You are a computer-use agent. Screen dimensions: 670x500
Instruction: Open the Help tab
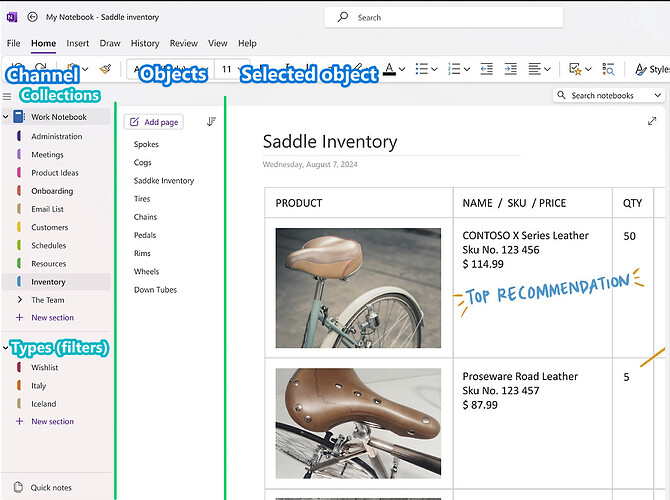pyautogui.click(x=247, y=43)
